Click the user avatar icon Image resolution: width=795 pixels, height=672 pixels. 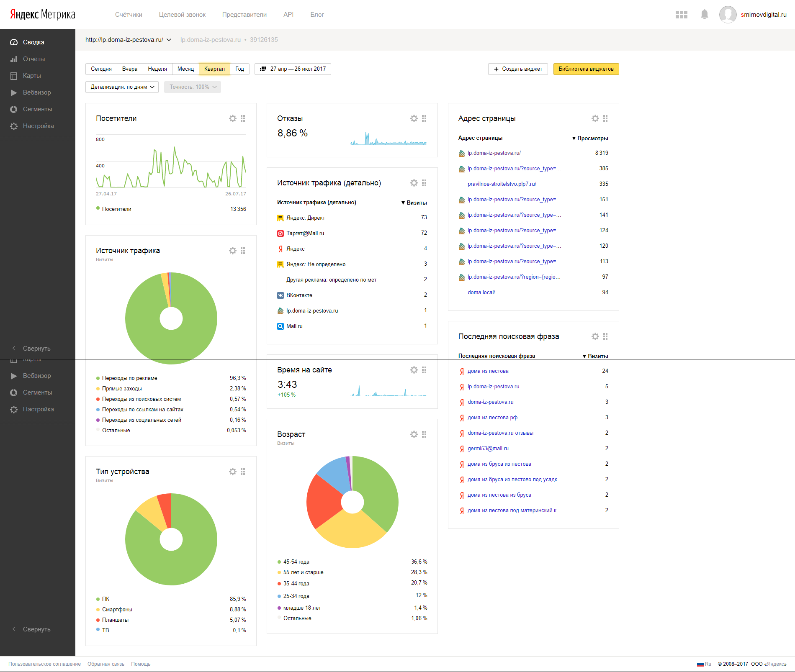click(x=728, y=15)
